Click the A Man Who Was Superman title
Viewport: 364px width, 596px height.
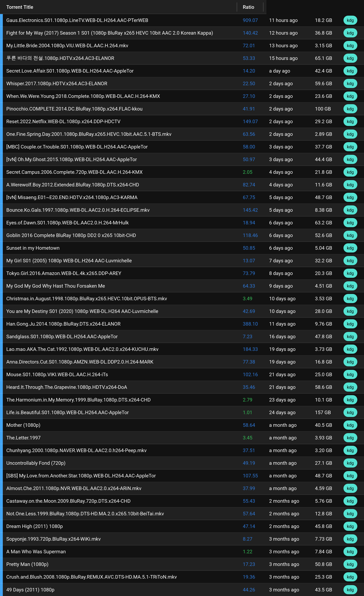coord(36,552)
